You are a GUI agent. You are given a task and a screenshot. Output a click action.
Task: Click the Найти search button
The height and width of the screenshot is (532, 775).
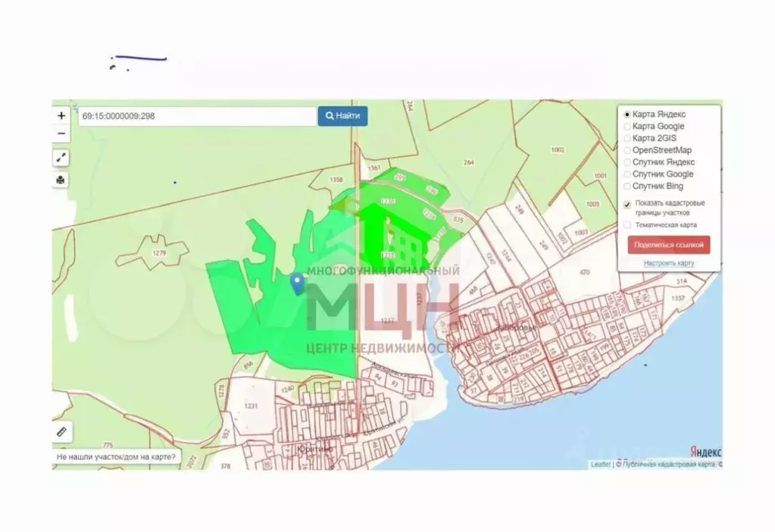342,116
